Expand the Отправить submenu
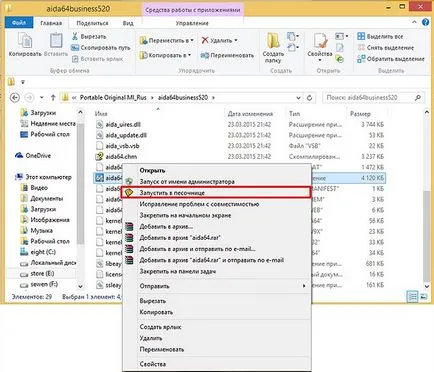434x372 pixels. pos(217,286)
